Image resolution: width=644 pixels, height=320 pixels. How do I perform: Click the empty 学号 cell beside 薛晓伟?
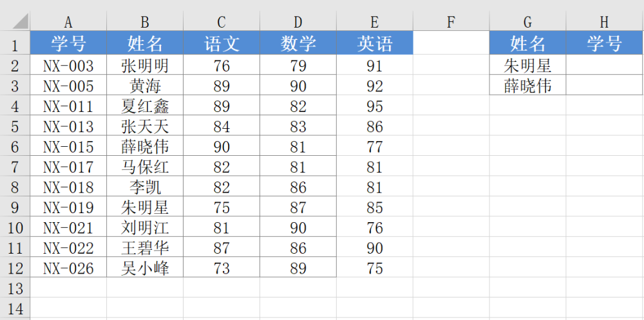tap(604, 86)
